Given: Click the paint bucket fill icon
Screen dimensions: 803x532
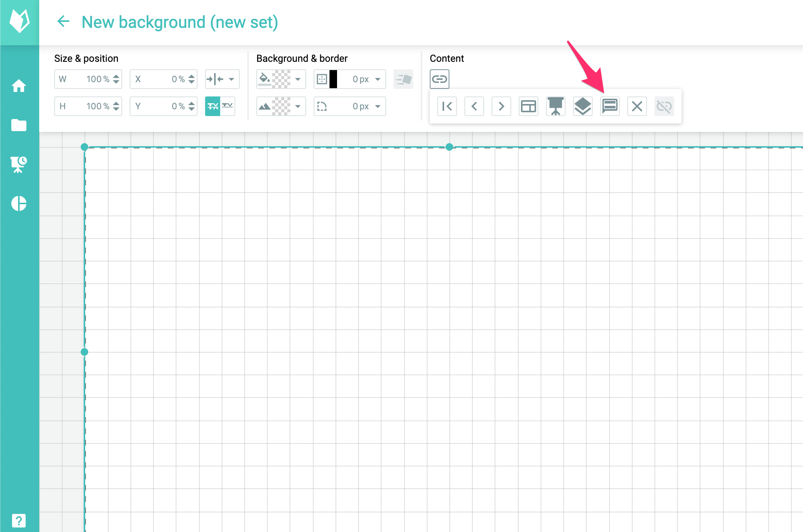Looking at the screenshot, I should pos(265,79).
